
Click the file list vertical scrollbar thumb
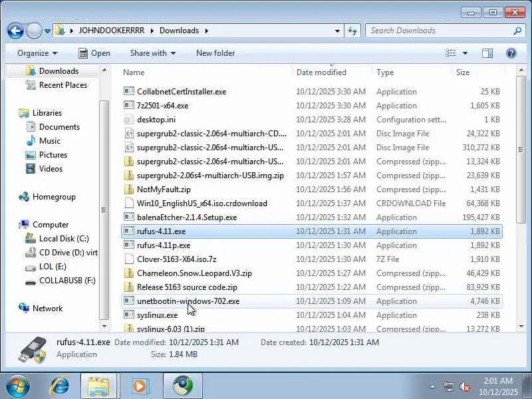click(x=521, y=149)
